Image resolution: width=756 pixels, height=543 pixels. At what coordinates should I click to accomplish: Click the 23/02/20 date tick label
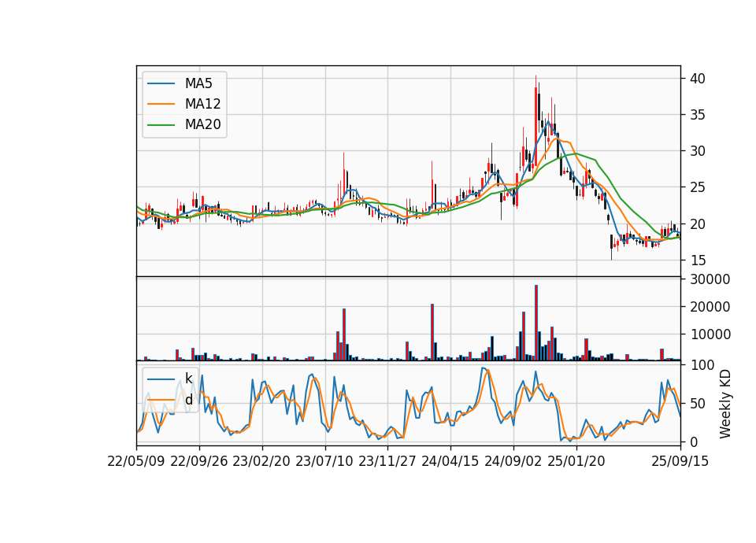pyautogui.click(x=261, y=461)
